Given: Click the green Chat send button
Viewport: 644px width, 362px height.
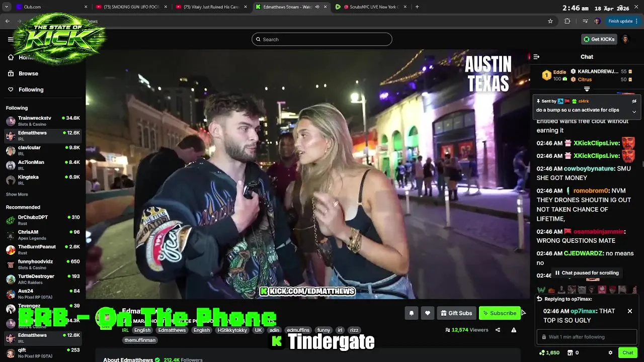Looking at the screenshot, I should [627, 353].
